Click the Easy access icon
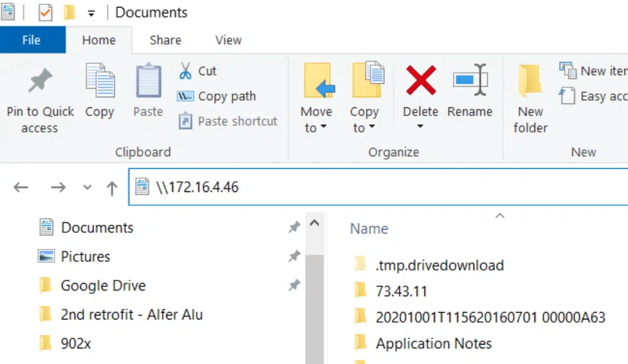 [x=566, y=95]
